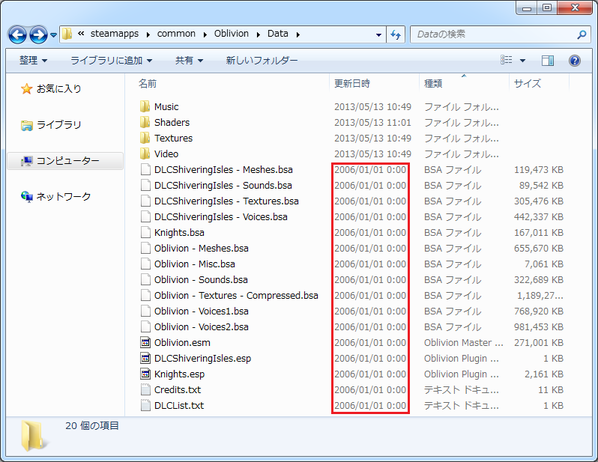Open the 共有 menu

(189, 60)
